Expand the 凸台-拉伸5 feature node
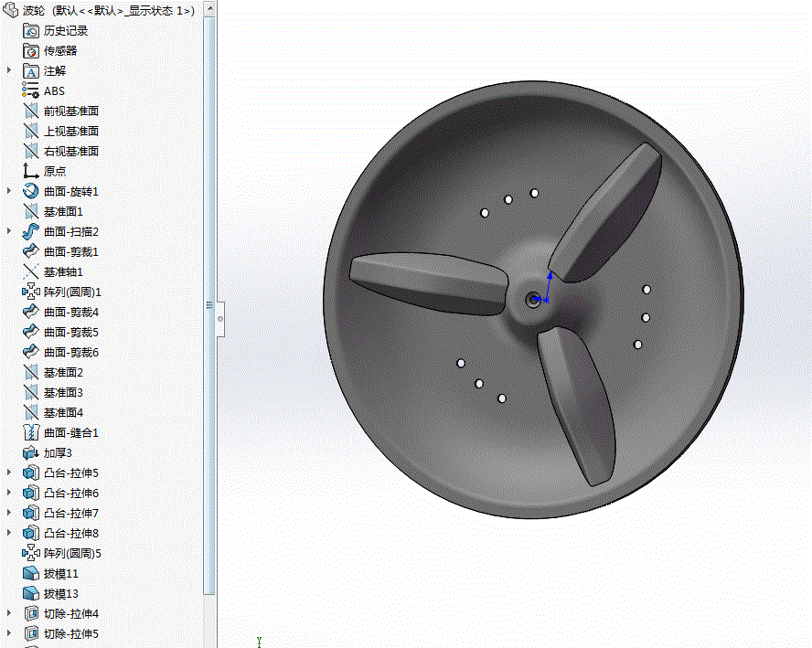Image resolution: width=812 pixels, height=648 pixels. point(9,472)
